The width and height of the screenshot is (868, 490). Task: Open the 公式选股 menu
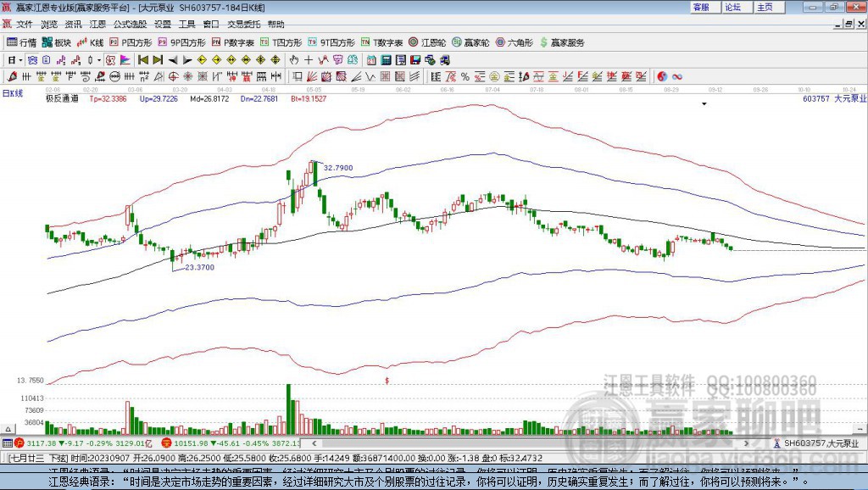tap(130, 25)
